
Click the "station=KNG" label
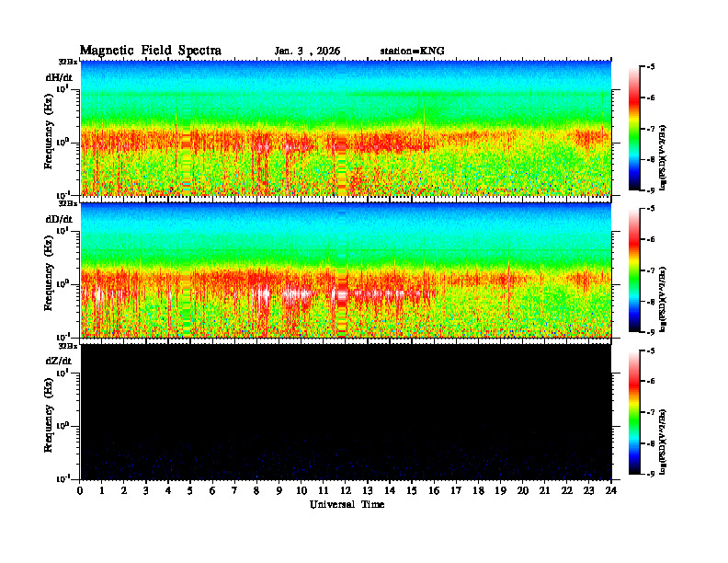(x=412, y=52)
